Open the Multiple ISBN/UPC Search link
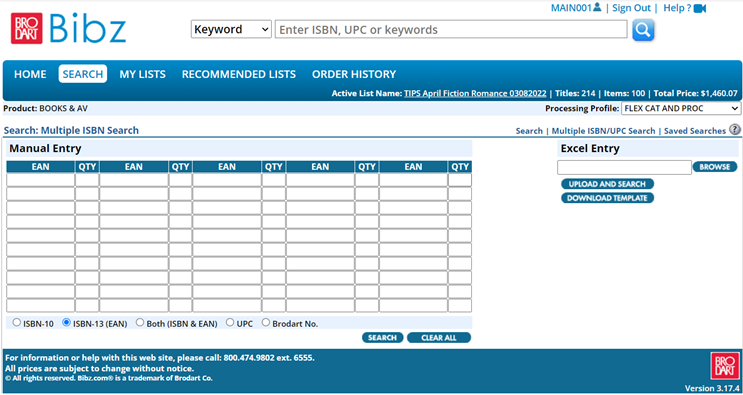743x395 pixels. (x=603, y=131)
